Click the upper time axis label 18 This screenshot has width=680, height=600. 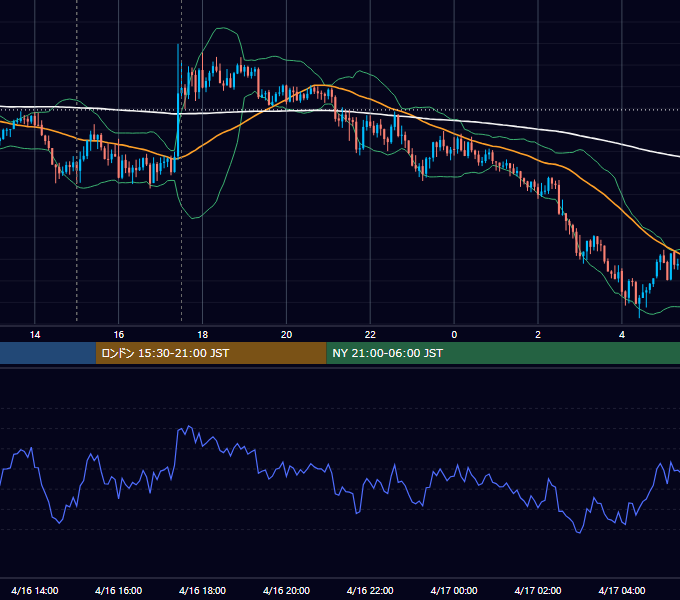203,335
